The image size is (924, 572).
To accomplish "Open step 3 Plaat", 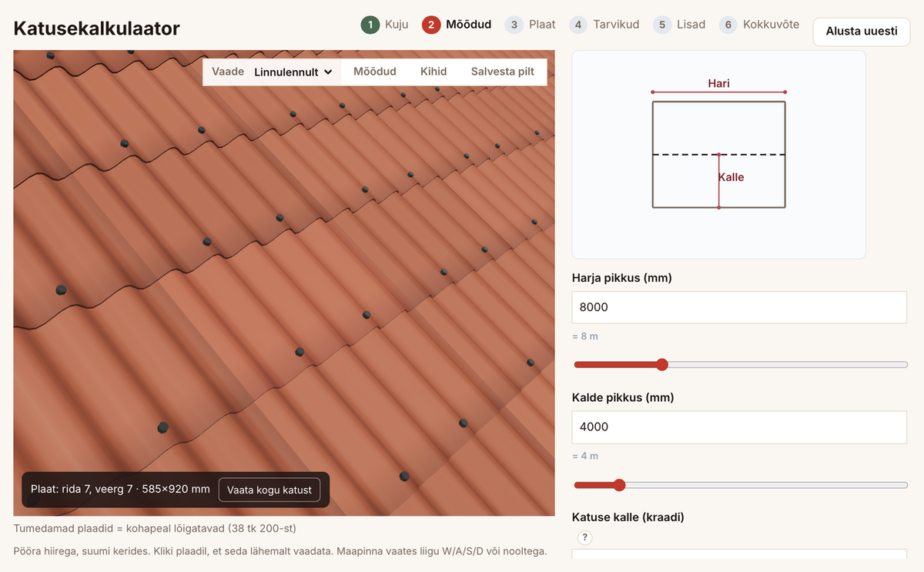I will [x=531, y=25].
